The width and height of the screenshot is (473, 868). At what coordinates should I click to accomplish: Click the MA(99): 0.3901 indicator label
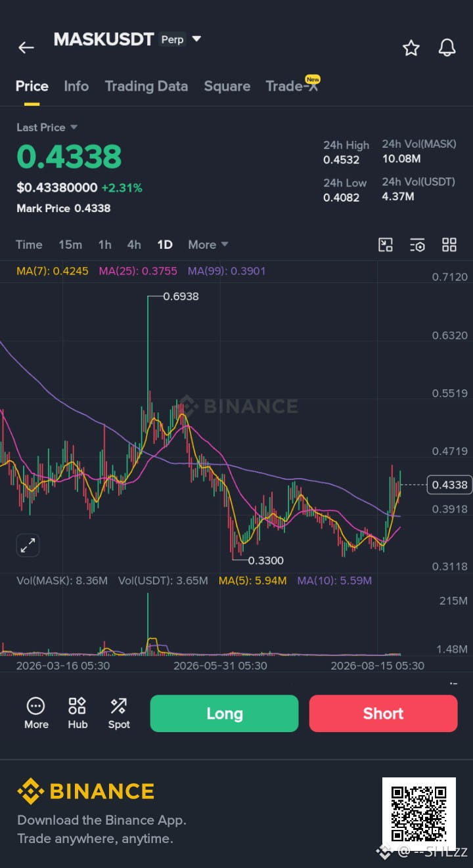(x=227, y=271)
